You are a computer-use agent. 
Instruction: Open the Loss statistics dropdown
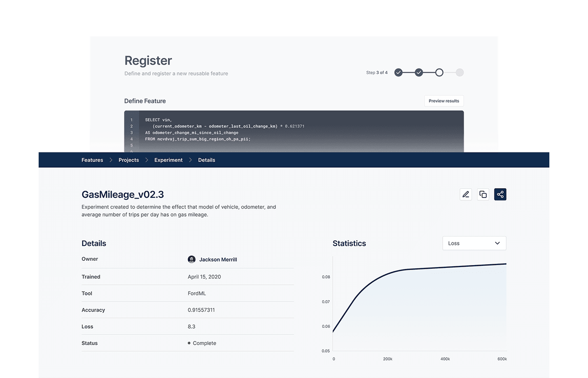tap(474, 243)
